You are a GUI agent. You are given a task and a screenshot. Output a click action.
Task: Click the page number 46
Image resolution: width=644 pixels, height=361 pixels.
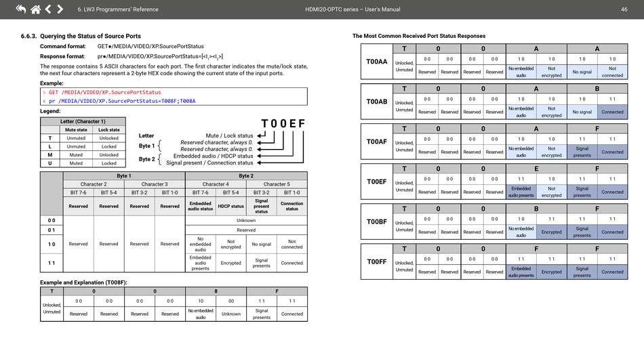[x=624, y=9]
